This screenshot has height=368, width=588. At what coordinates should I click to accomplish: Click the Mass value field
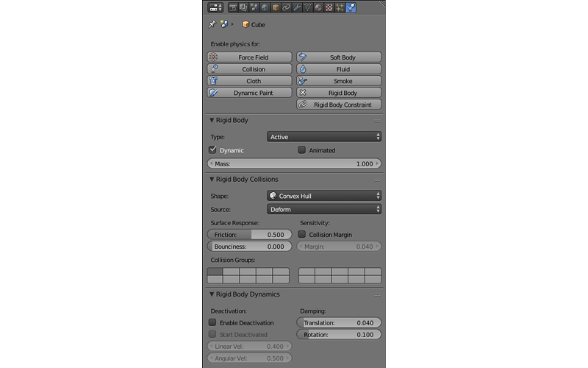click(x=294, y=163)
